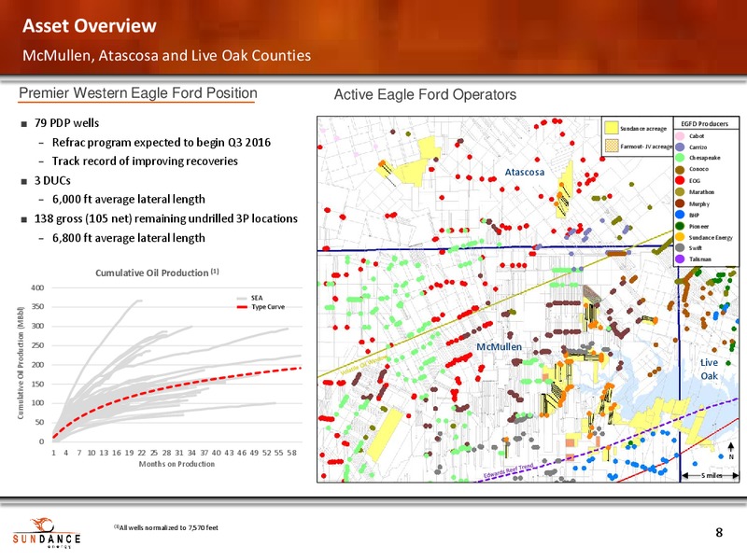
Task: Click 'Track record of improving recoveries'
Action: pos(145,161)
